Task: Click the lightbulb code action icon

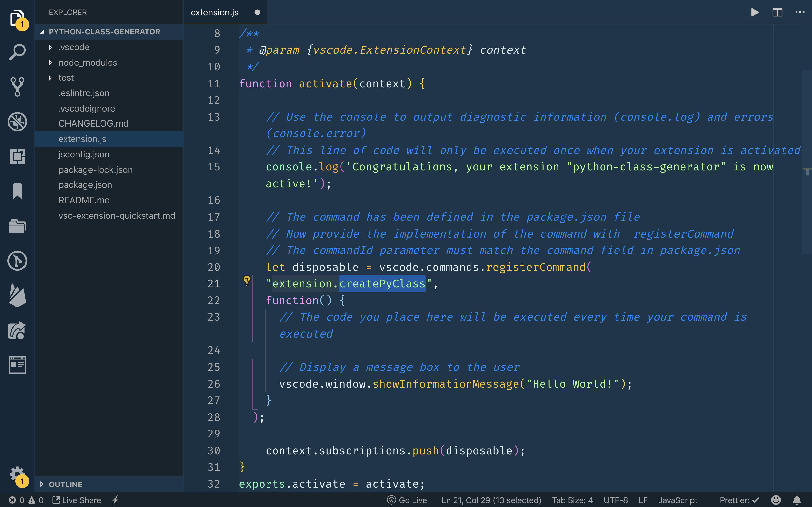Action: coord(246,280)
